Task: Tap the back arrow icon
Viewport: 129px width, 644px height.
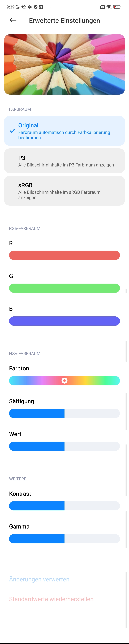Action: click(x=13, y=20)
